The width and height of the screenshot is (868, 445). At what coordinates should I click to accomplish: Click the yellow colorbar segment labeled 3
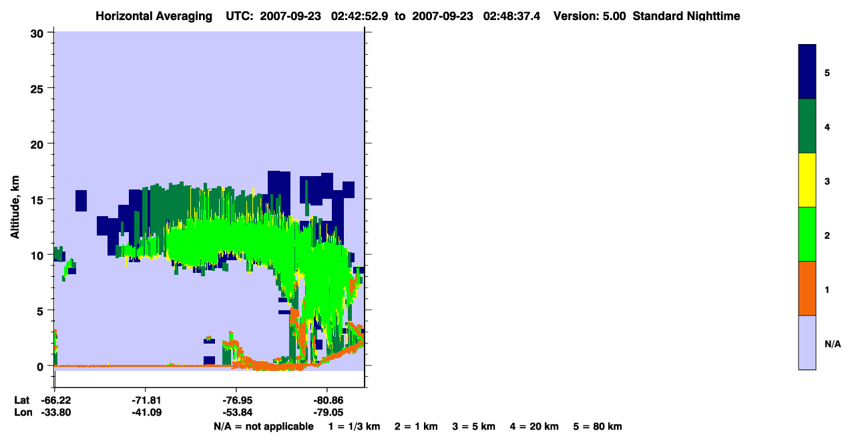(x=807, y=180)
